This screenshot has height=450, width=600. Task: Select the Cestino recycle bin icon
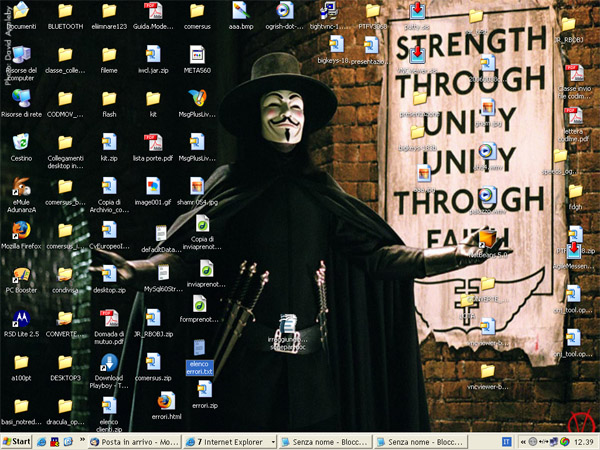tap(21, 142)
